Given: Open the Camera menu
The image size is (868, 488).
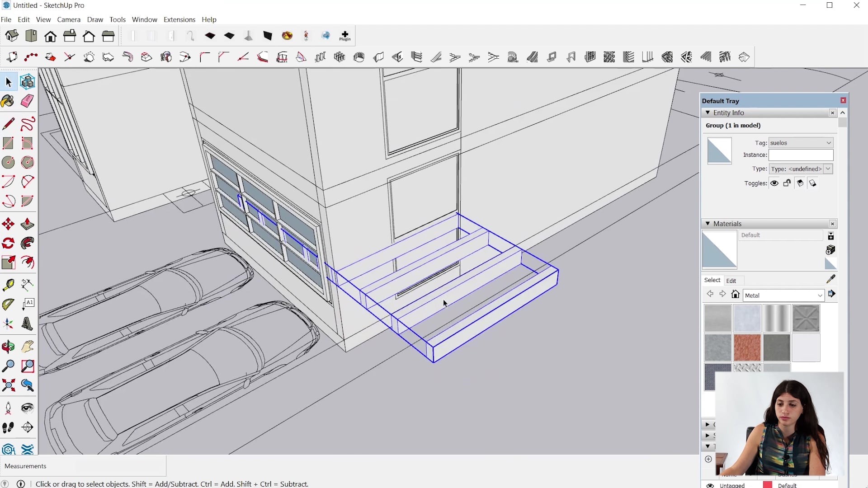Looking at the screenshot, I should click(x=69, y=19).
